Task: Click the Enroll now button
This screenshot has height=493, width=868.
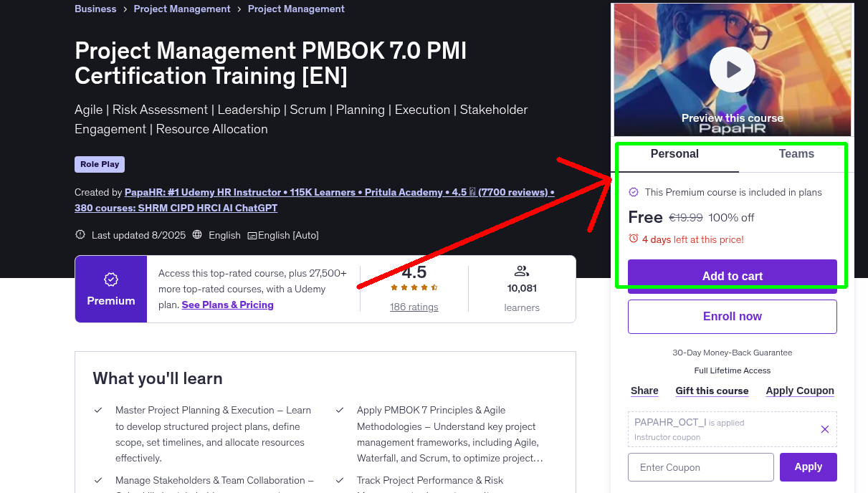Action: click(x=732, y=317)
